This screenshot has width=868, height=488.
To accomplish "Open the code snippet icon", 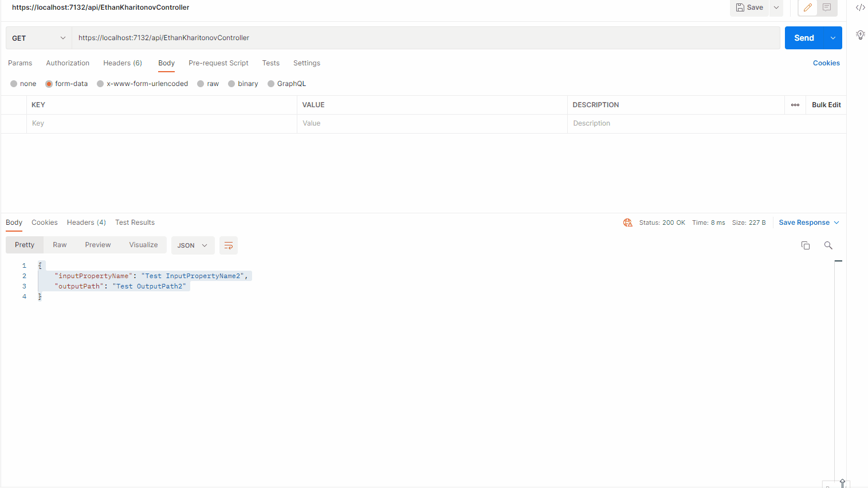I will pos(860,7).
